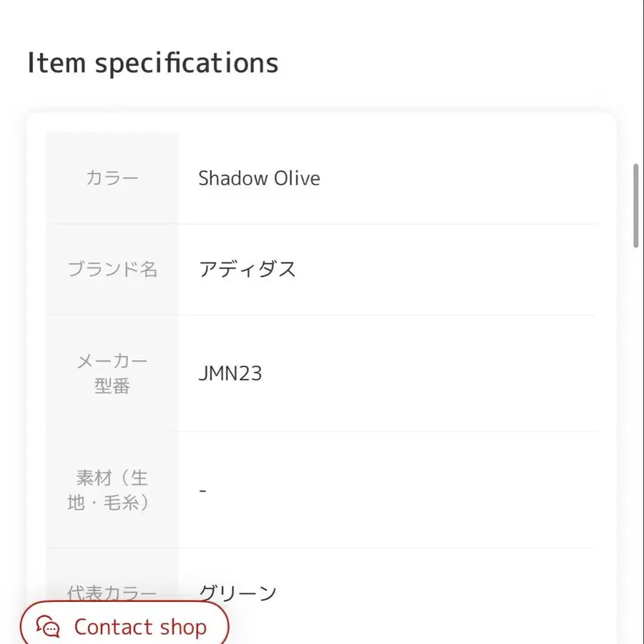Click the カラー row label
Viewport: 644px width, 644px height.
pyautogui.click(x=111, y=178)
